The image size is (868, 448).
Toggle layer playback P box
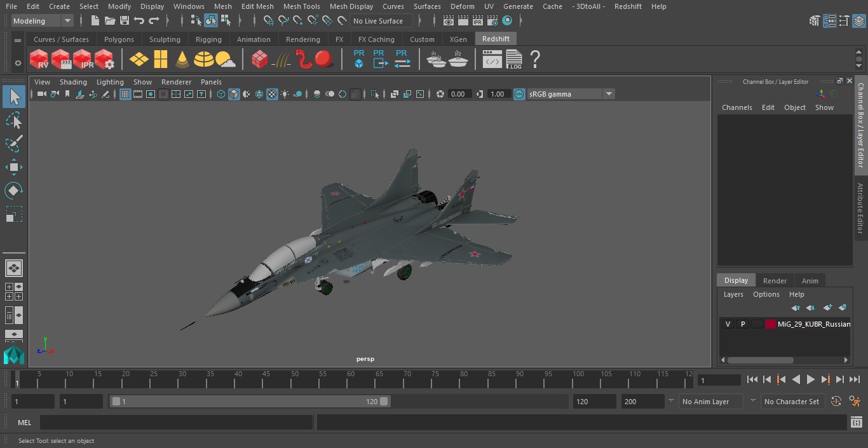tap(742, 324)
